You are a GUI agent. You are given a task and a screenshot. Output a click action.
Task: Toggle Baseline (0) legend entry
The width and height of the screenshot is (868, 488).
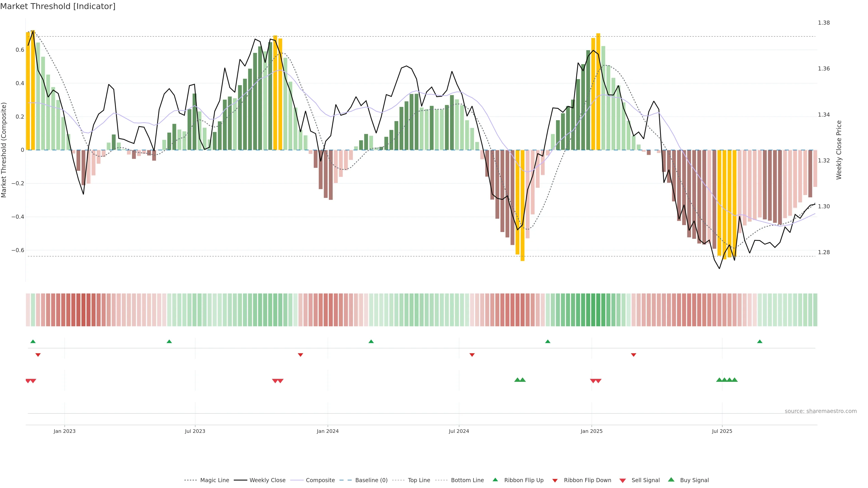pos(371,480)
